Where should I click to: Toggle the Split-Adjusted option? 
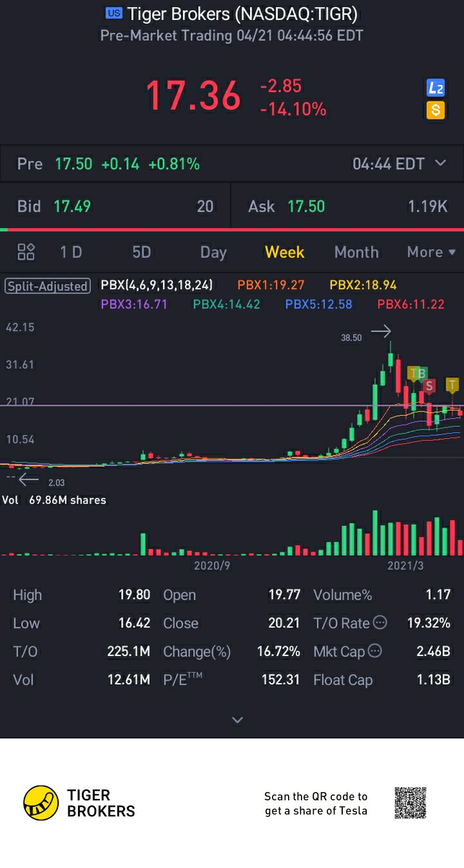[48, 286]
